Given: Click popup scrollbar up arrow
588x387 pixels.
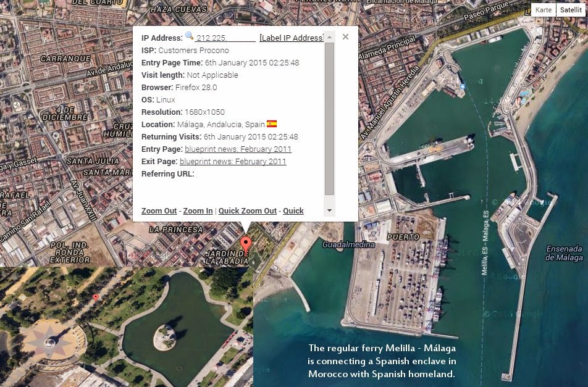Looking at the screenshot, I should point(329,37).
